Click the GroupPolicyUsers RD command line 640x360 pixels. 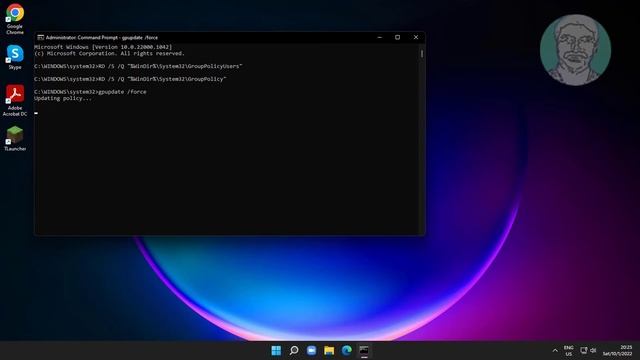(x=138, y=66)
